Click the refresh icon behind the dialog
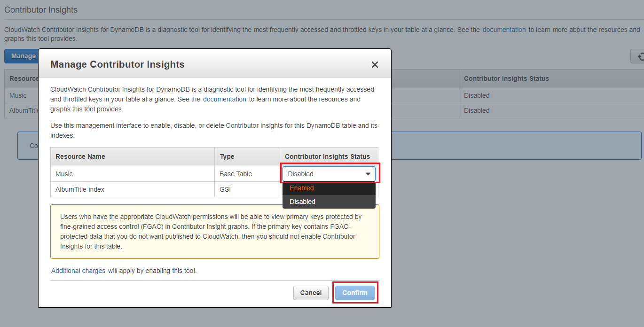The height and width of the screenshot is (327, 644). tap(639, 56)
